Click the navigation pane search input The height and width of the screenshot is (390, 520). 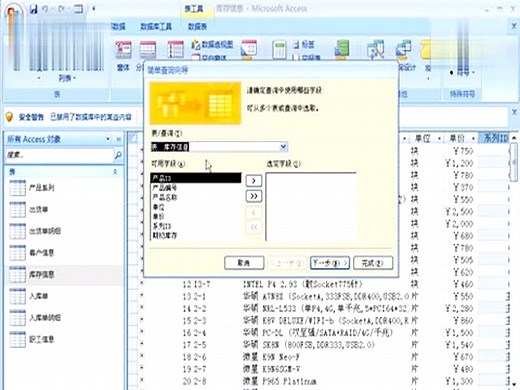coord(60,155)
